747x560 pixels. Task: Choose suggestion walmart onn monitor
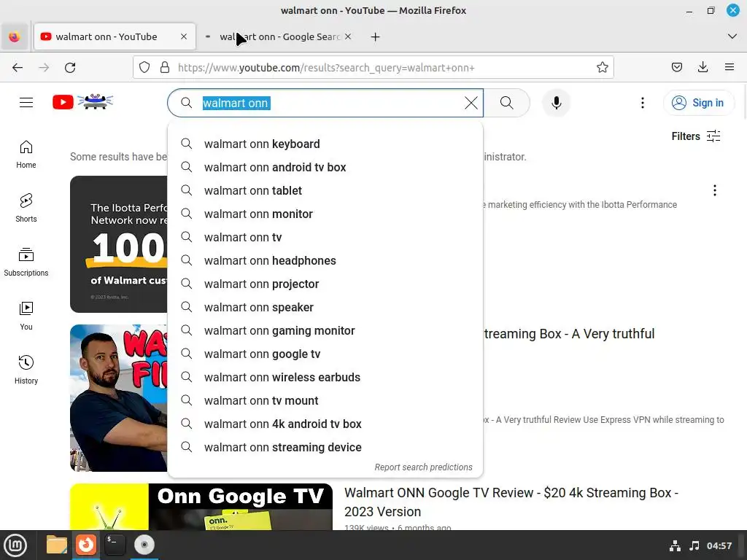coord(325,214)
